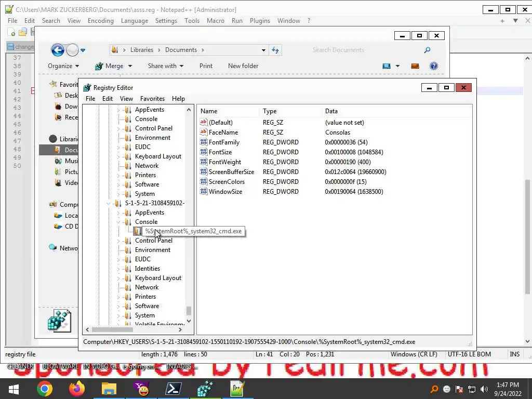Open Google Chrome from the taskbar
The width and height of the screenshot is (532, 399).
[x=45, y=389]
